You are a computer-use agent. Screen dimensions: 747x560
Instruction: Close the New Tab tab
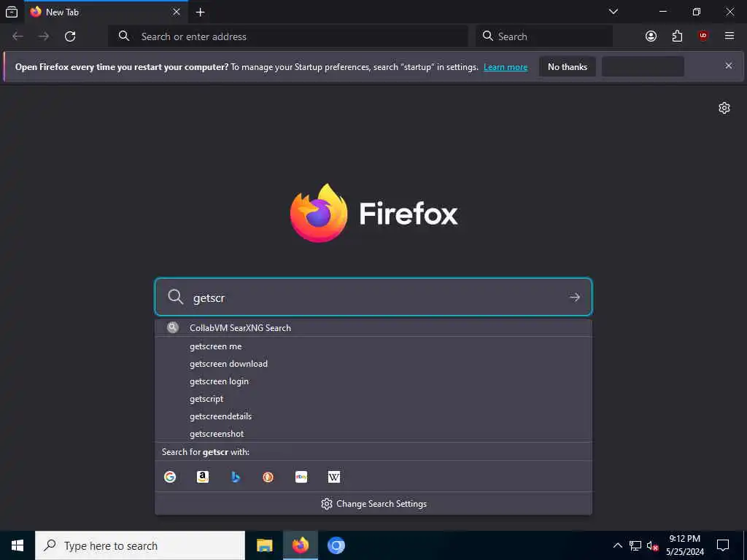pos(177,12)
